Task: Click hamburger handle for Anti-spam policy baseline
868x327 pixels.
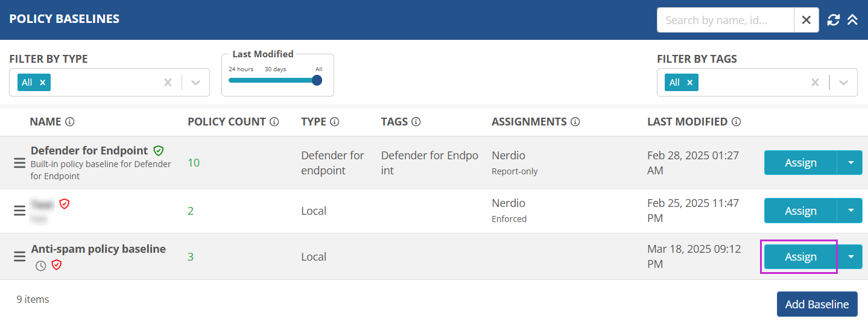Action: [19, 256]
